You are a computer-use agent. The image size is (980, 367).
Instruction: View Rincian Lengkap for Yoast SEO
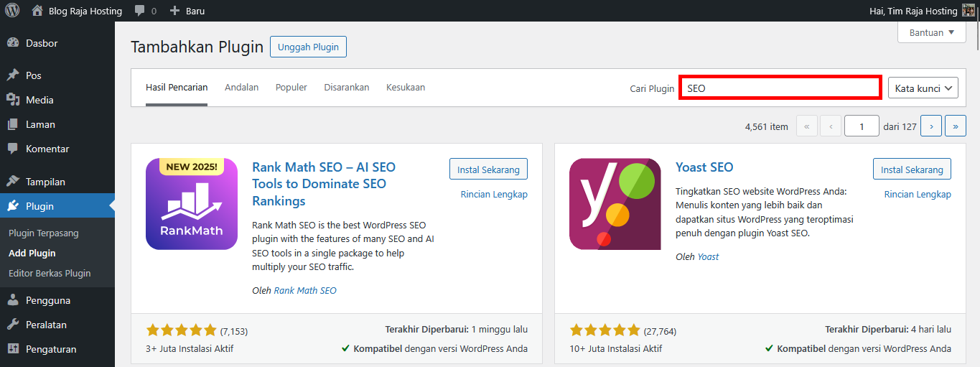[918, 195]
